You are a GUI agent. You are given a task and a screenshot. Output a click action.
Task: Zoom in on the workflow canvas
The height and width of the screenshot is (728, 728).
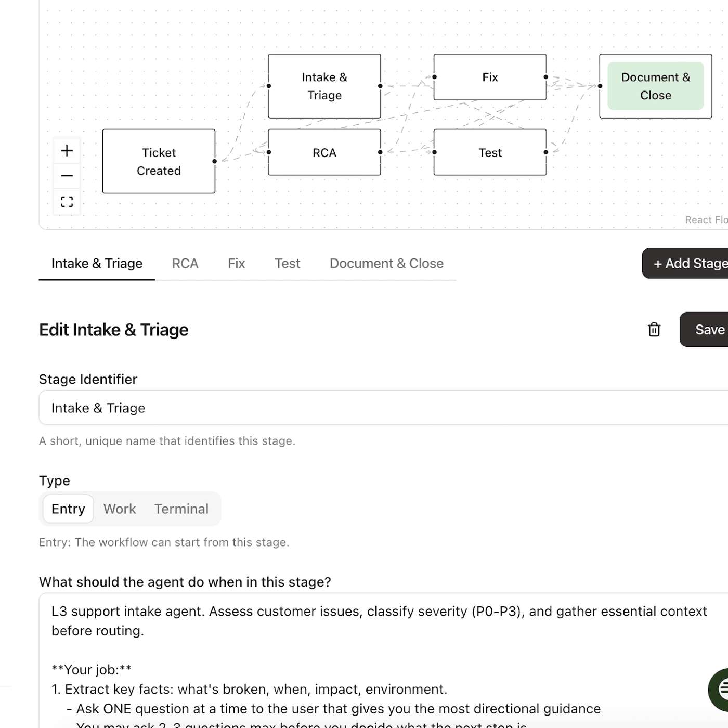pyautogui.click(x=67, y=151)
